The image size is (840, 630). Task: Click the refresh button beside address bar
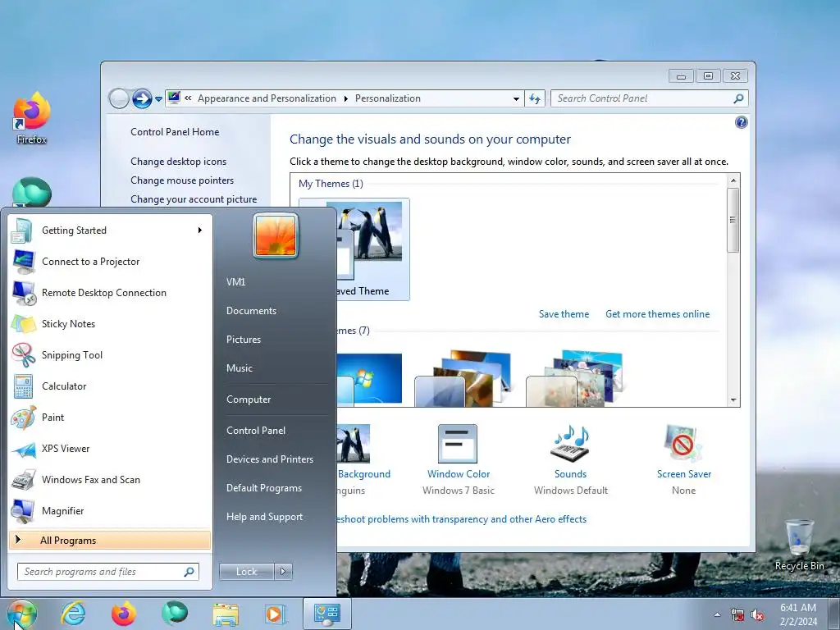[x=535, y=98]
